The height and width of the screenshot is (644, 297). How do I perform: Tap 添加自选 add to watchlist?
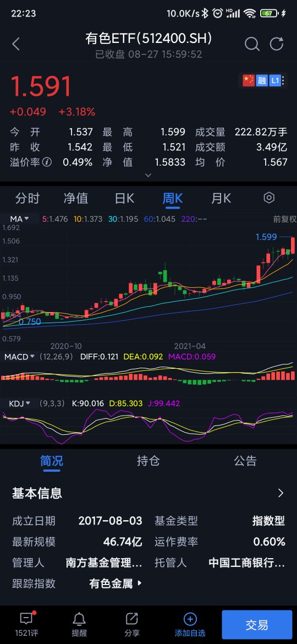(x=190, y=624)
